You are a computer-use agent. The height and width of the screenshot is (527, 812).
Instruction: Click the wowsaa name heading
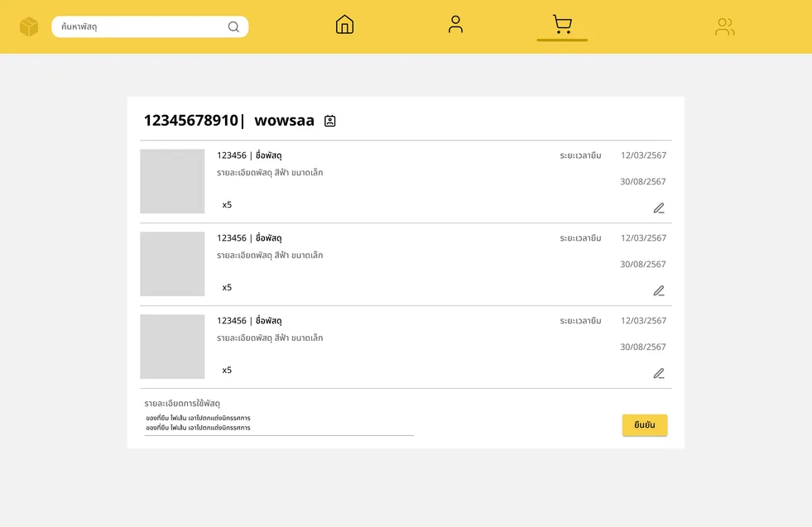pos(284,120)
